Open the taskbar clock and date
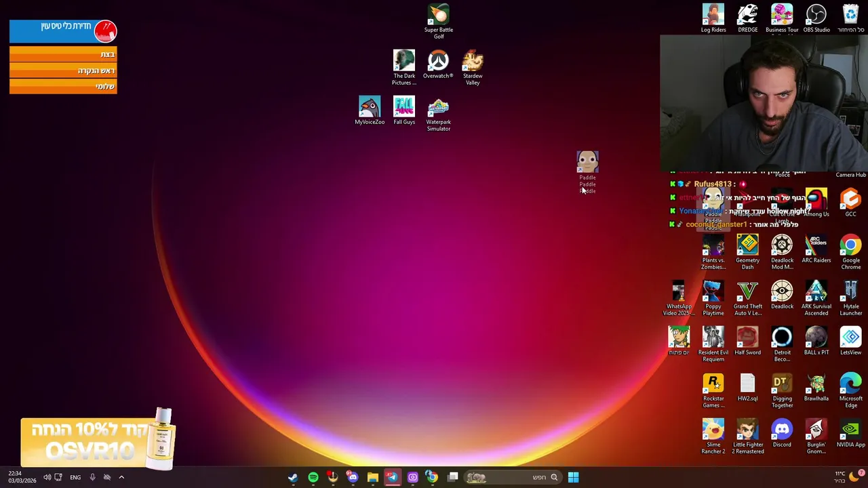Viewport: 868px width, 488px height. tap(22, 477)
